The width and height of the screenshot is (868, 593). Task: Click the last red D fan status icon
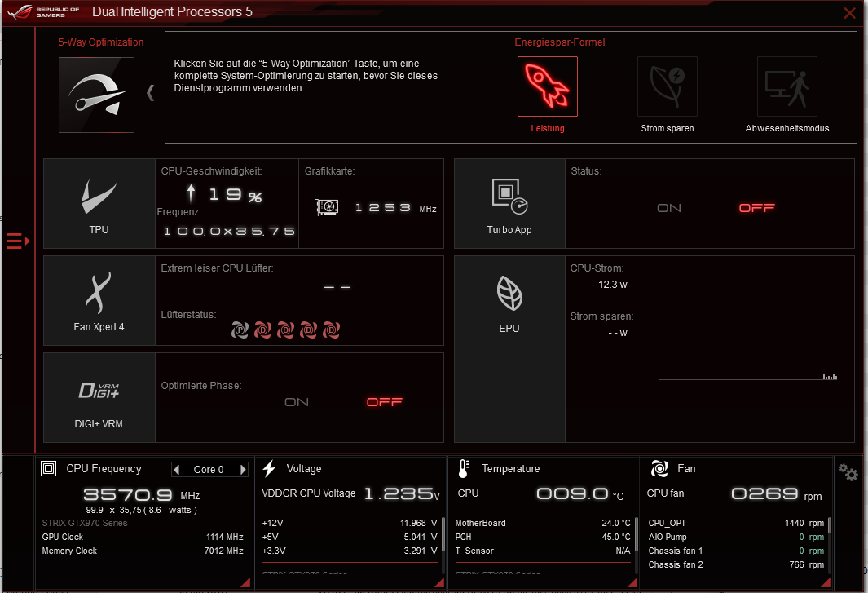tap(331, 330)
